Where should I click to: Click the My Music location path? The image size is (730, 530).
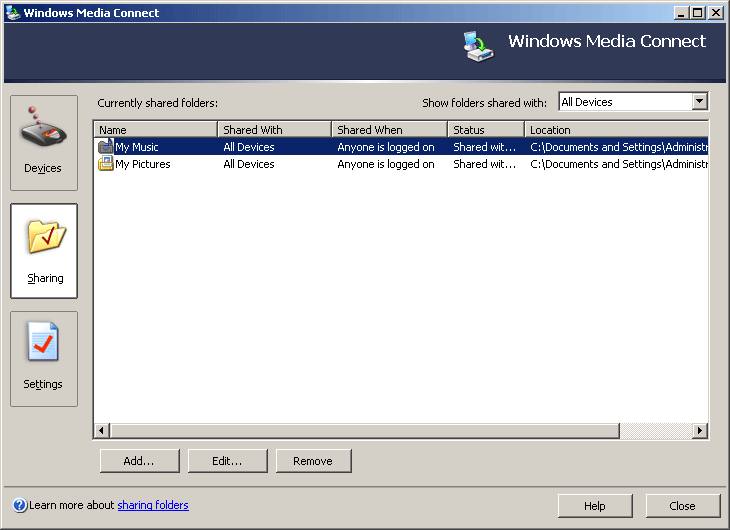(x=619, y=147)
